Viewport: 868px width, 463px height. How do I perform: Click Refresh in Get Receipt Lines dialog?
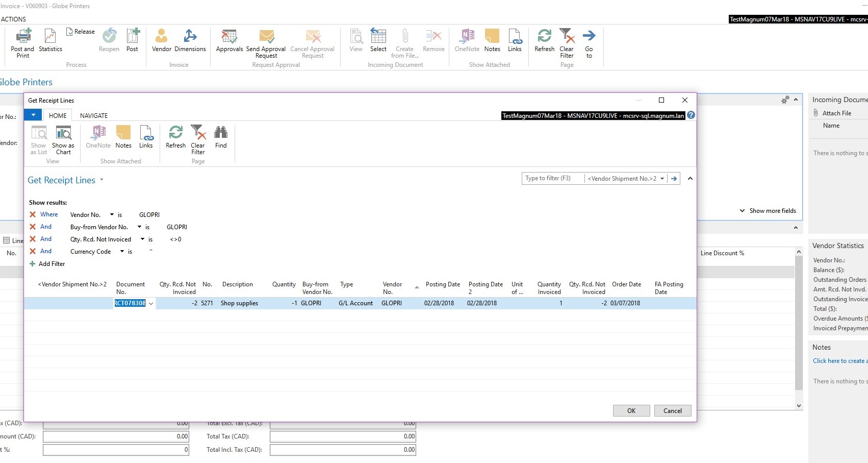pos(176,137)
